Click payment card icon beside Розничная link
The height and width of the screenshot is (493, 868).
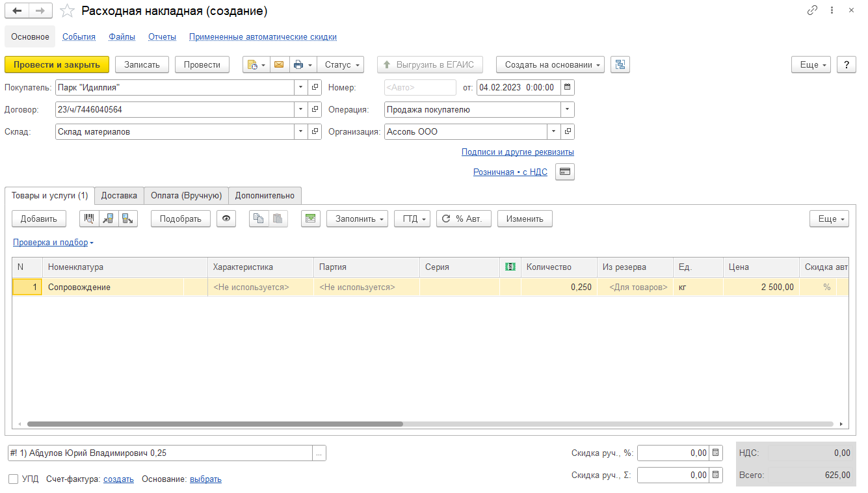565,172
